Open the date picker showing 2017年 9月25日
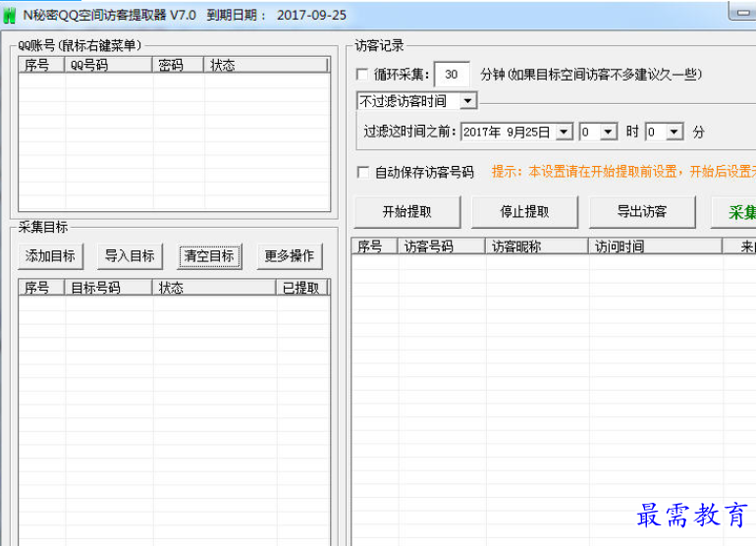 (x=564, y=132)
